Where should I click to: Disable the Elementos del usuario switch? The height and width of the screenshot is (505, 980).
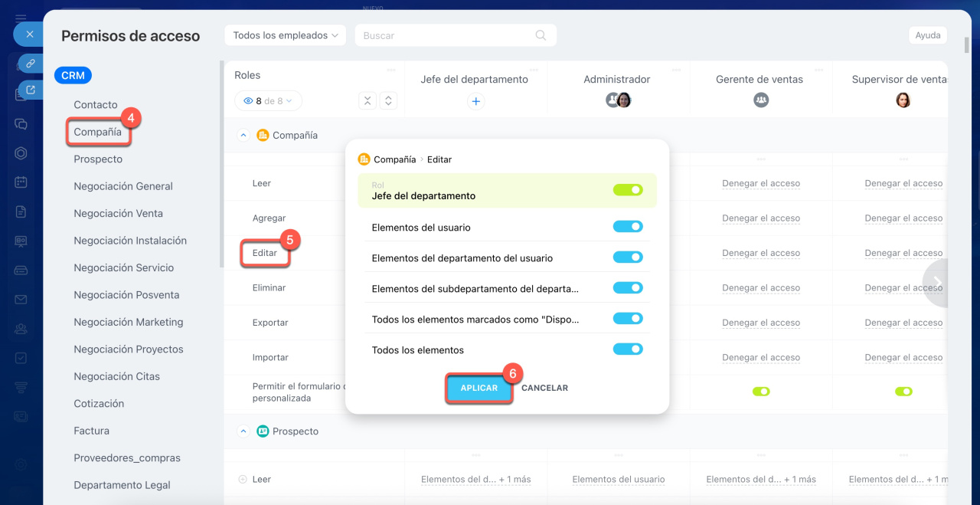(627, 227)
